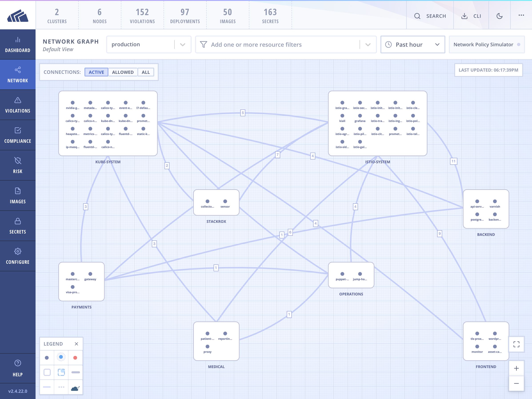Click the PAYMENTS namespace label
This screenshot has width=532, height=399.
pos(81,307)
